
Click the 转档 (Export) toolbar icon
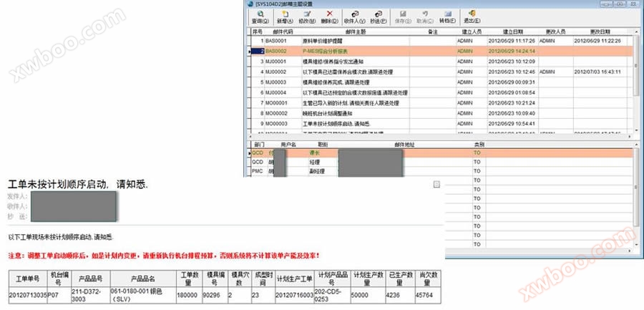pos(447,16)
